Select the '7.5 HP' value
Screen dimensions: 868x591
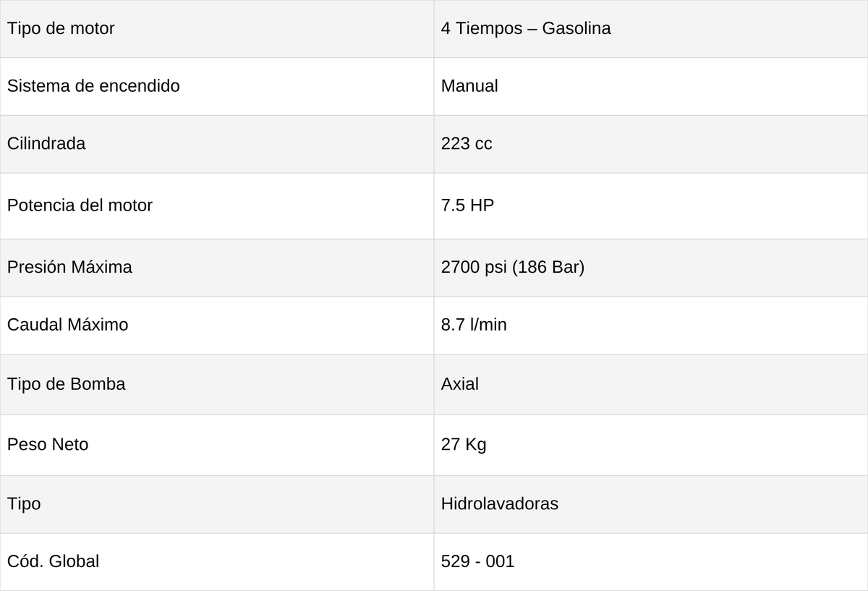coord(467,205)
